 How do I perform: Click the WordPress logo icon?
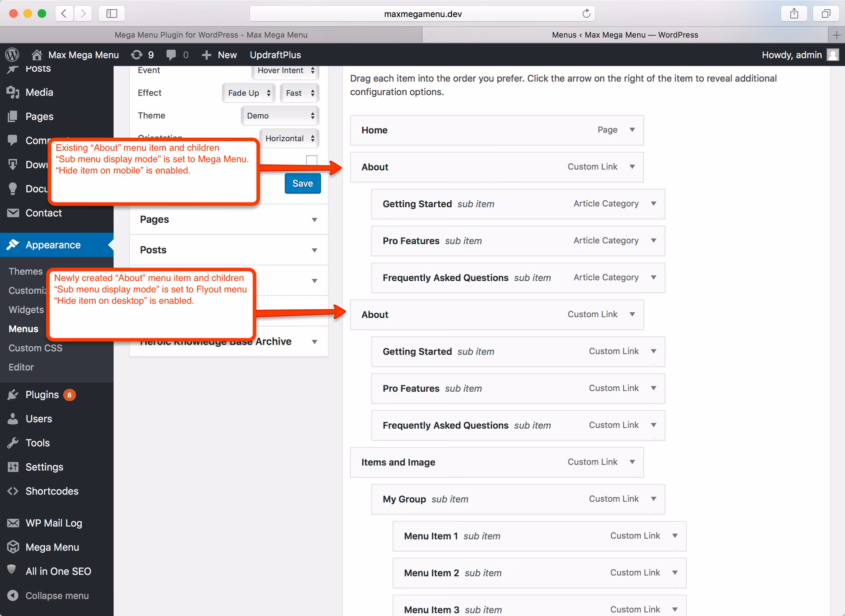click(x=12, y=55)
